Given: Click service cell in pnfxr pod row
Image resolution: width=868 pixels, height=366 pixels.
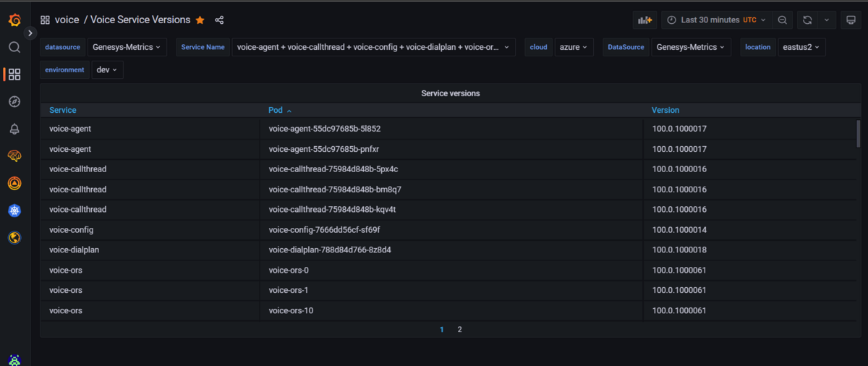Looking at the screenshot, I should [150, 149].
